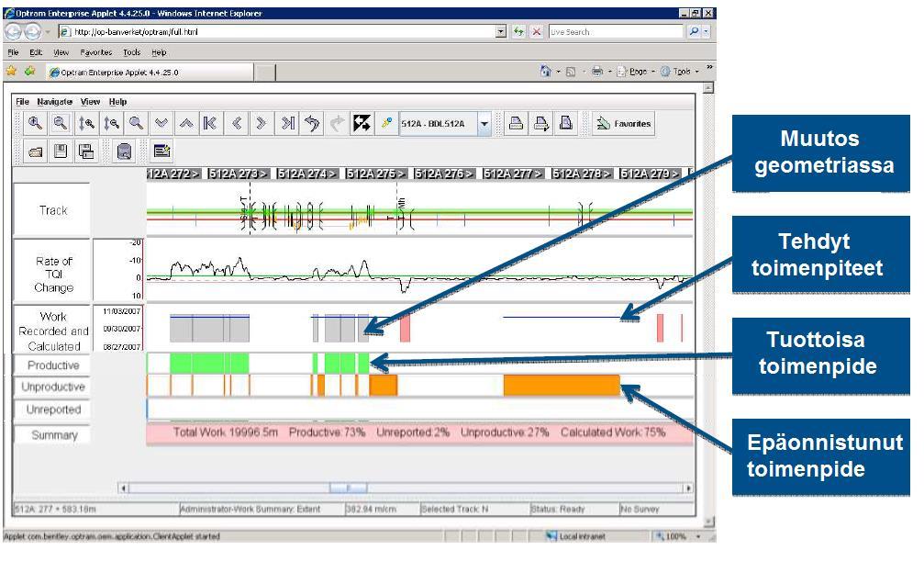Click the browser Home icon
This screenshot has height=561, width=924.
tap(546, 72)
